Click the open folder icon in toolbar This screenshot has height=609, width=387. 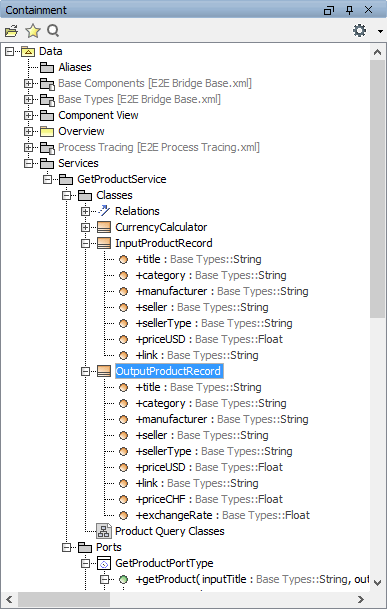pos(12,30)
